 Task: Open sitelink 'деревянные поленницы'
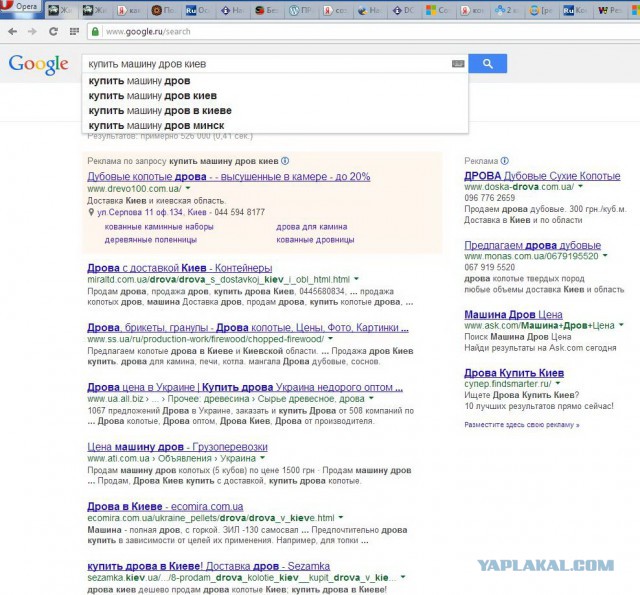(x=151, y=240)
